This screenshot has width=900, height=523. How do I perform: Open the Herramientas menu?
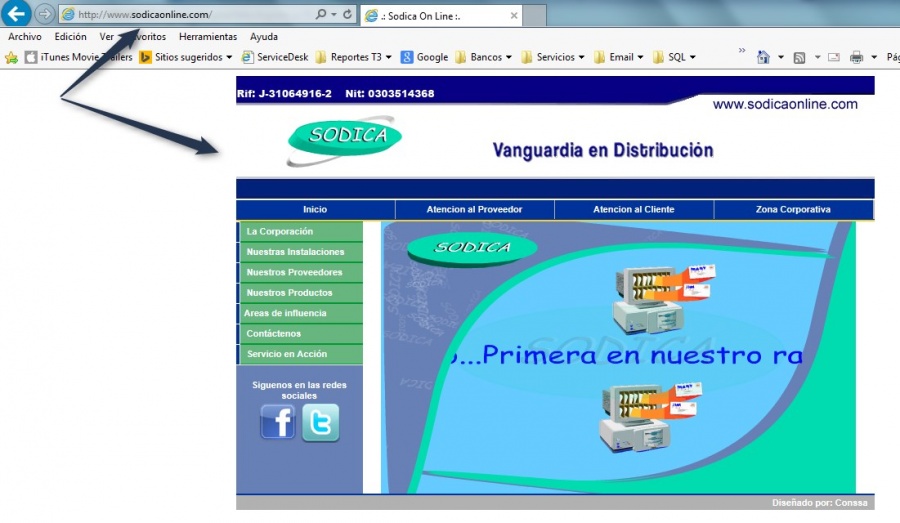[208, 36]
